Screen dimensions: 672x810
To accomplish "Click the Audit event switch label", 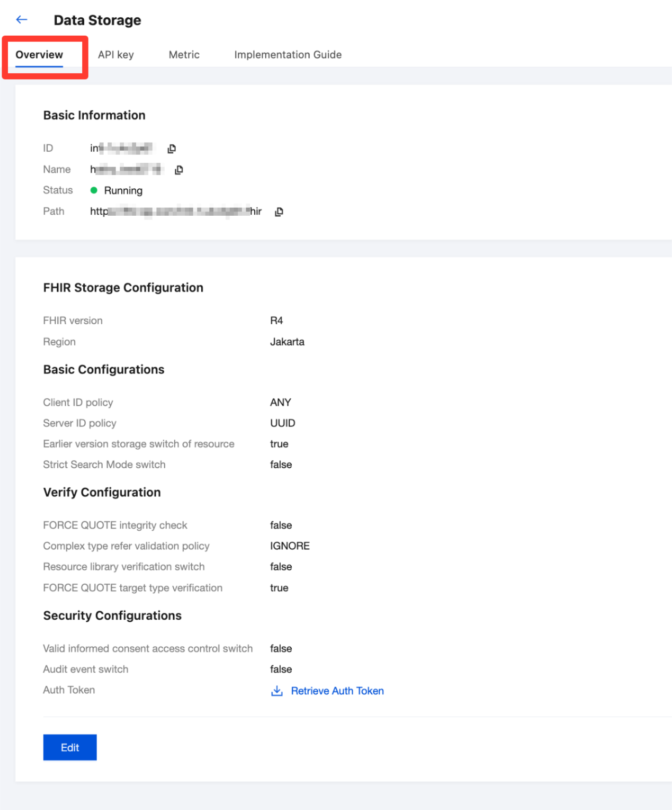I will (x=86, y=669).
